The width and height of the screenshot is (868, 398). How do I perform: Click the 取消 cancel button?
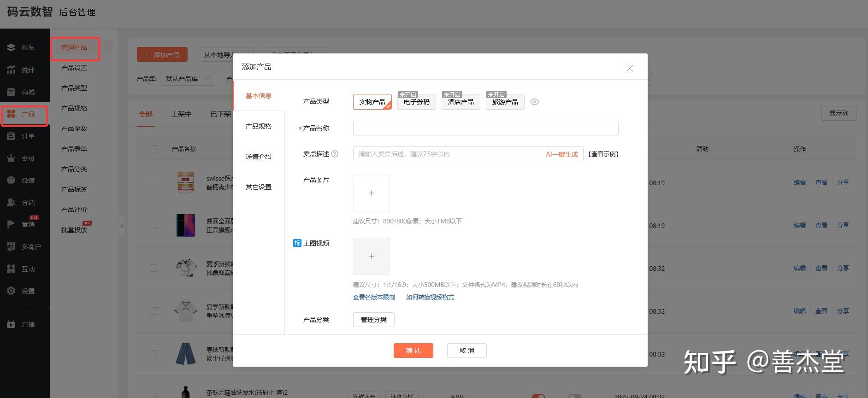click(467, 351)
